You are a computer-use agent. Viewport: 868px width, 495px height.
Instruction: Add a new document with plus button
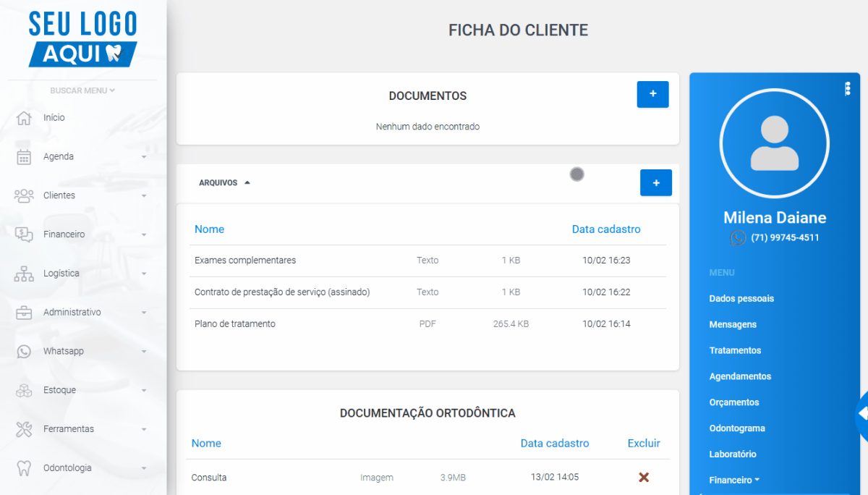pos(652,94)
